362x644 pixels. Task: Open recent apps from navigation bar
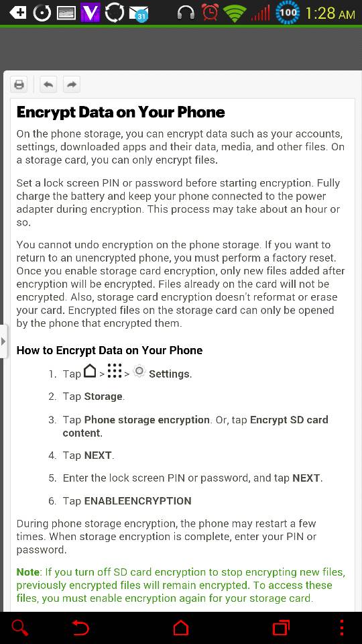(x=281, y=628)
